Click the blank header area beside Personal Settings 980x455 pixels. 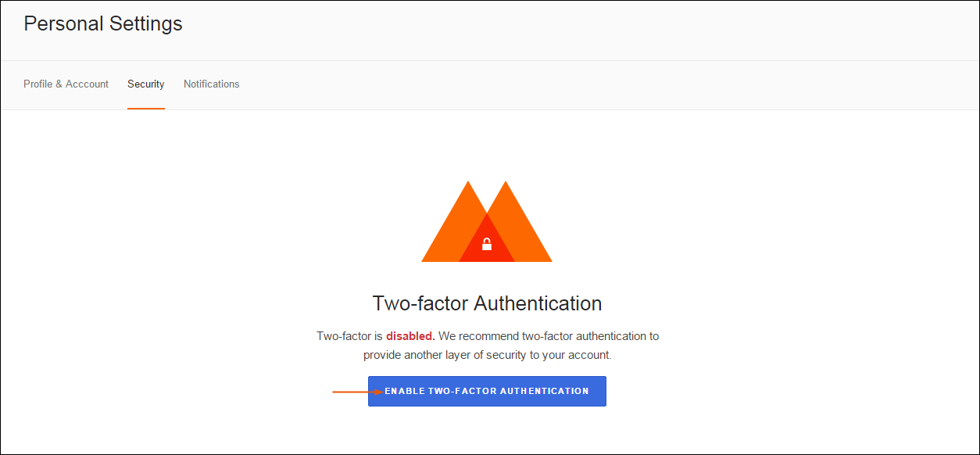tap(578, 30)
